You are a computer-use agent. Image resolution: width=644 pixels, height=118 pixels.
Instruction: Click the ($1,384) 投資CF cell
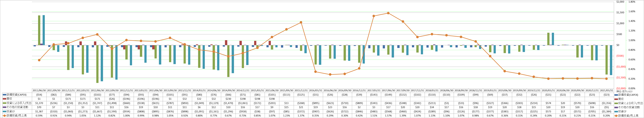606,112
